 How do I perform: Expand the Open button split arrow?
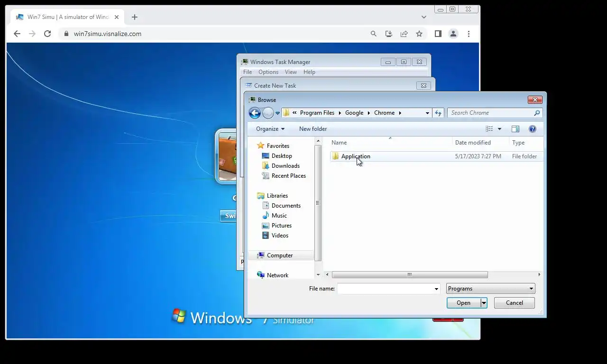pyautogui.click(x=484, y=303)
